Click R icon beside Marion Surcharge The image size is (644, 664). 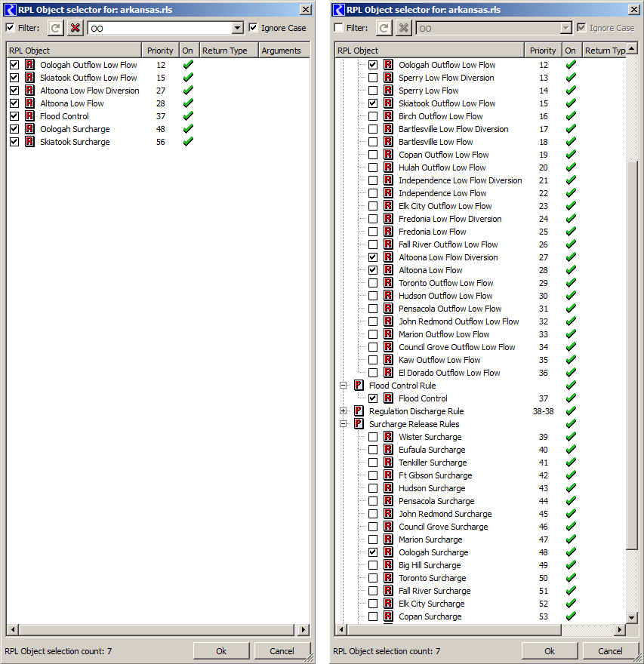388,539
